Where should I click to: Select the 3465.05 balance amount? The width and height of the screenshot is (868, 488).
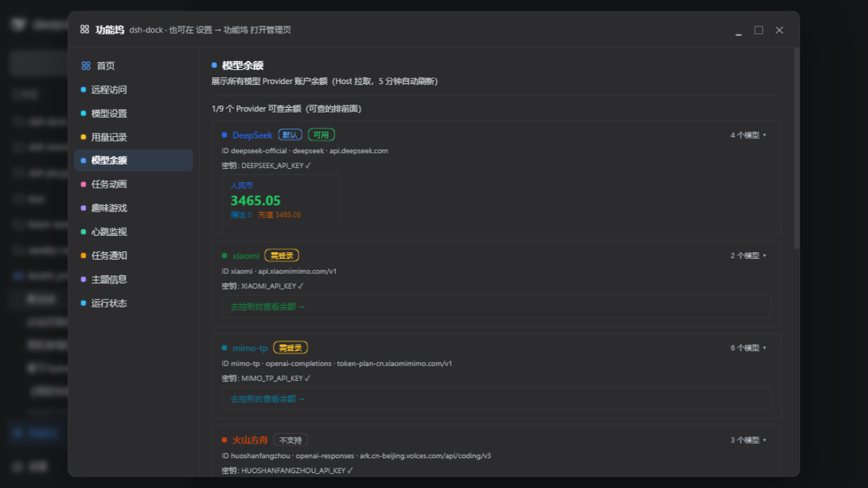point(256,201)
